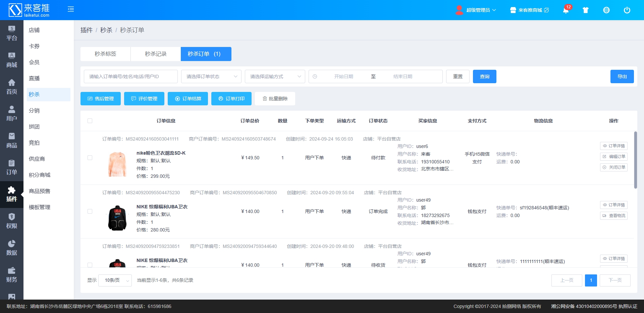Click the power logout icon
The image size is (644, 313).
pyautogui.click(x=627, y=10)
